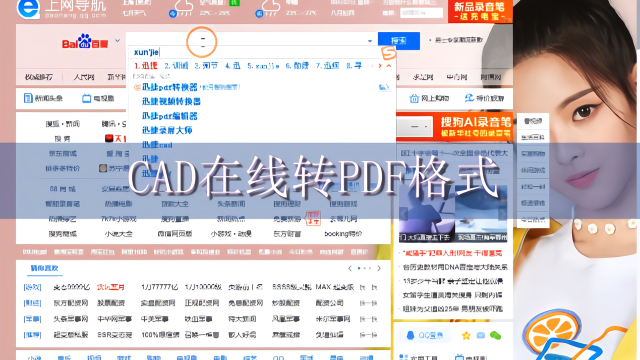
Task: Go to next page in 猜你喜欢 carousel
Action: [379, 268]
